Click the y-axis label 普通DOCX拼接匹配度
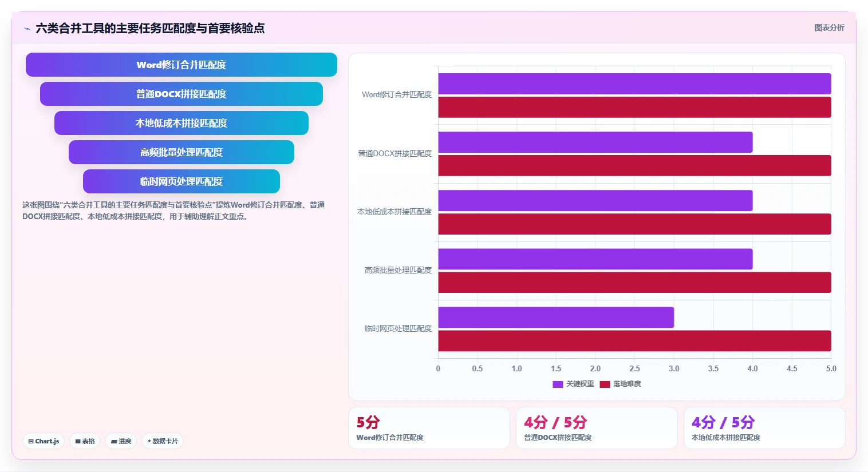868x472 pixels. coord(395,153)
